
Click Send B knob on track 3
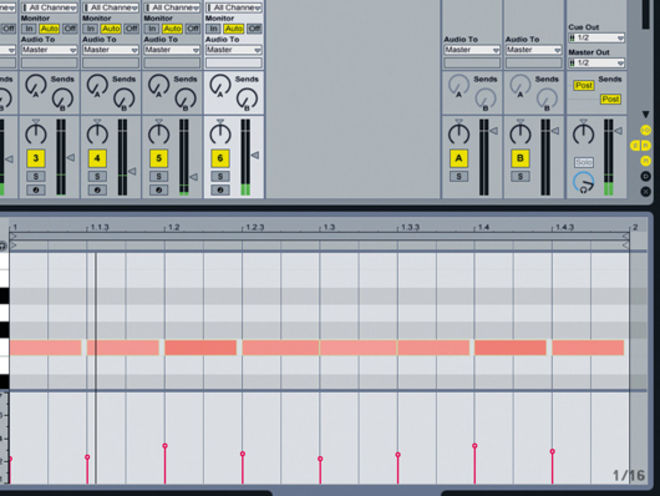tap(63, 99)
